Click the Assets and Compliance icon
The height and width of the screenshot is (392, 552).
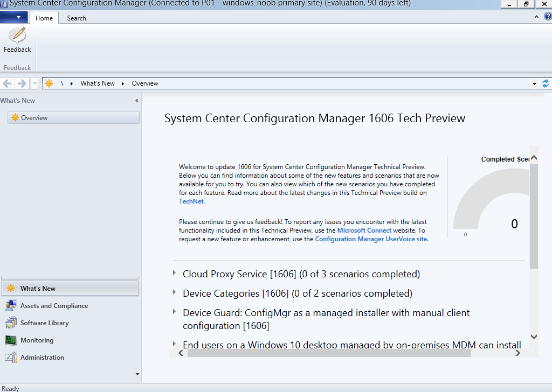11,305
